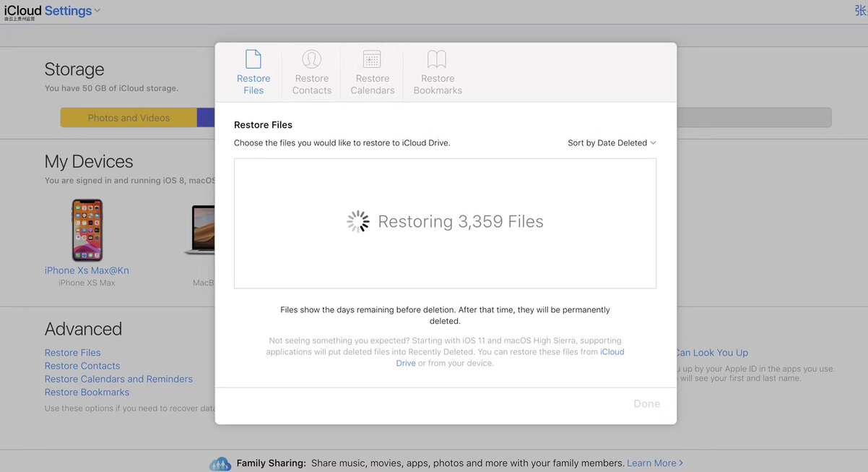Click the "Choose the files you would like to restore" text
Viewport: 868px width, 472px height.
(342, 143)
